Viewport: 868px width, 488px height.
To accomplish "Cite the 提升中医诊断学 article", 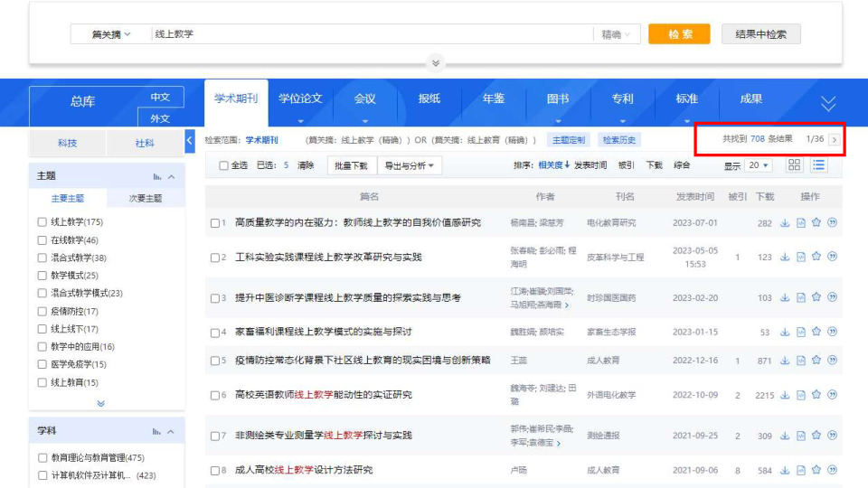I will click(832, 297).
